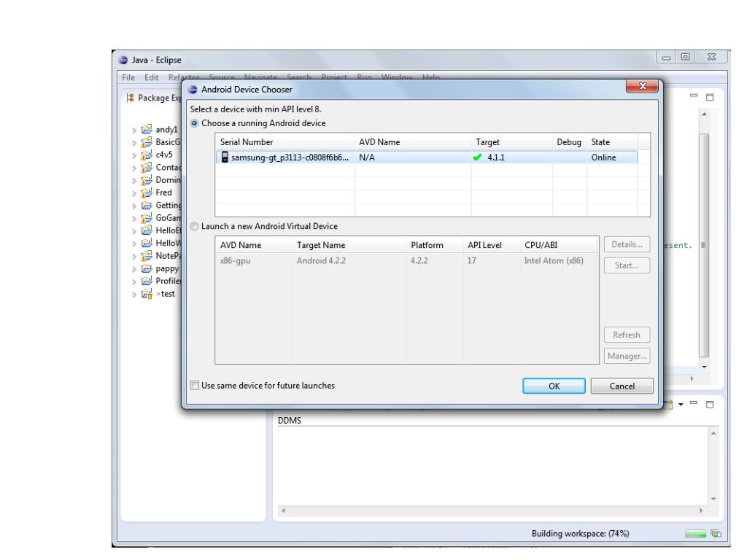The width and height of the screenshot is (747, 560).
Task: Expand the Profile project node
Action: (134, 282)
